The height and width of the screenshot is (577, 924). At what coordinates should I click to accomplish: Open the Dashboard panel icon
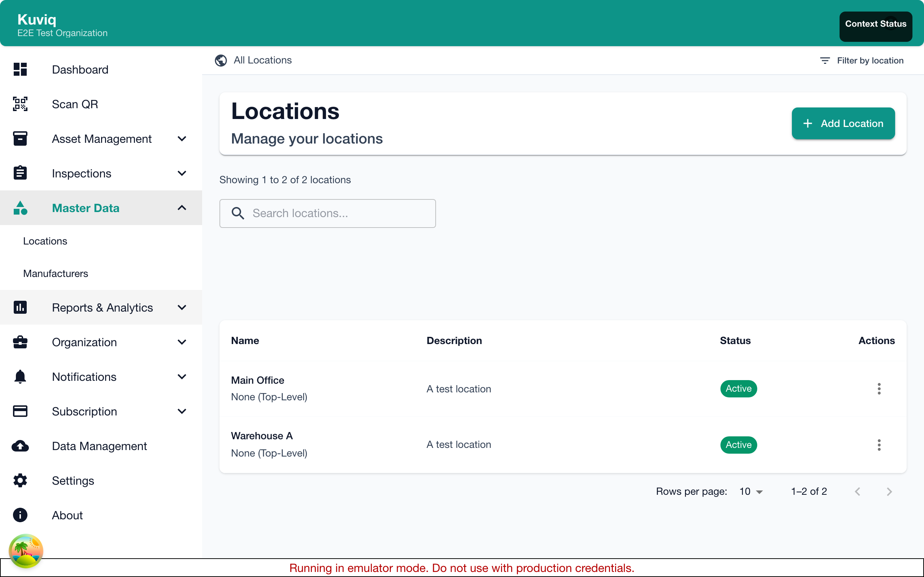coord(20,70)
